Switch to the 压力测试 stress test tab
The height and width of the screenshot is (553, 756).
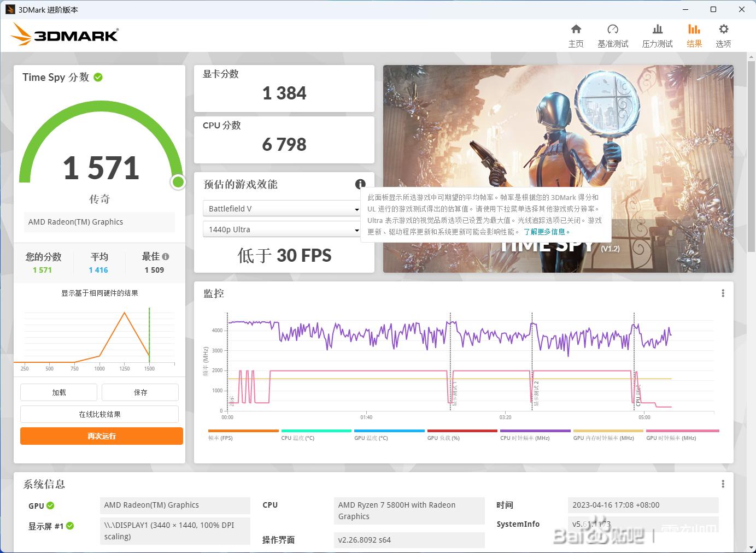[x=657, y=36]
